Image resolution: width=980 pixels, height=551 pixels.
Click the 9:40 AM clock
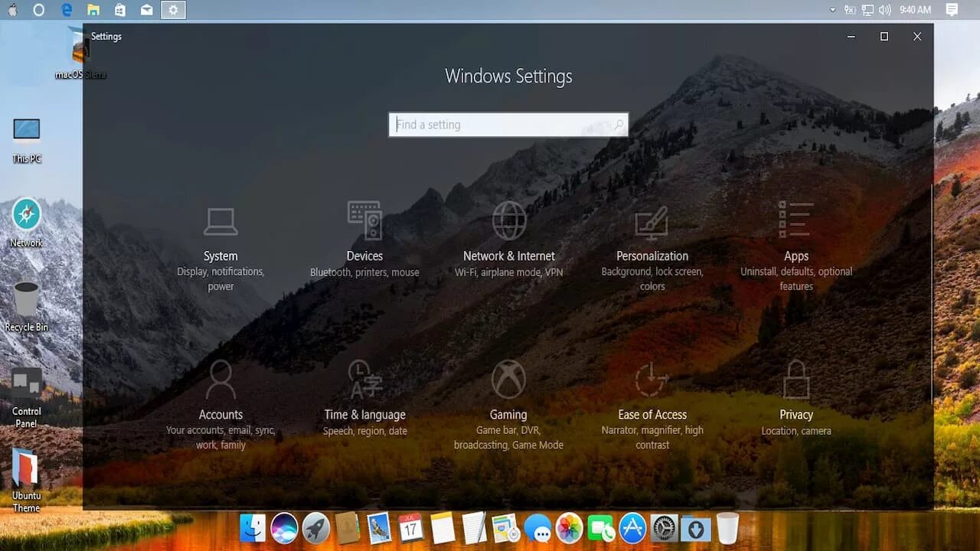pyautogui.click(x=916, y=10)
